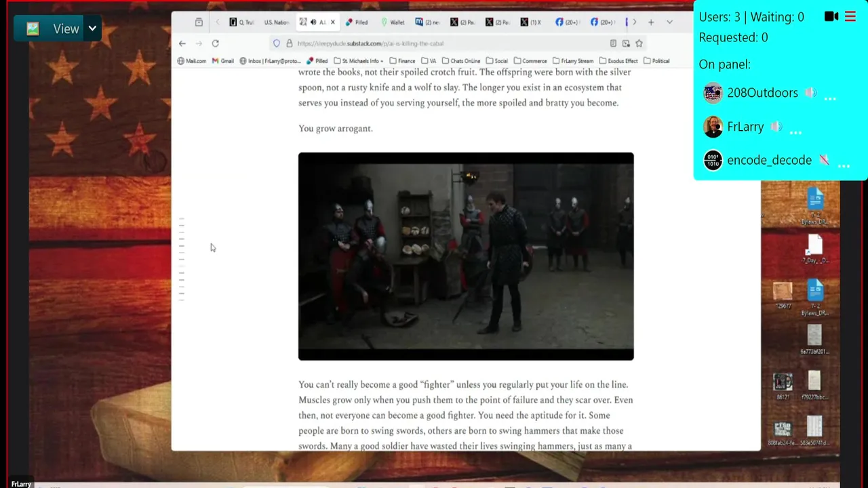Toggle 208Outdoors speaker audio

810,93
